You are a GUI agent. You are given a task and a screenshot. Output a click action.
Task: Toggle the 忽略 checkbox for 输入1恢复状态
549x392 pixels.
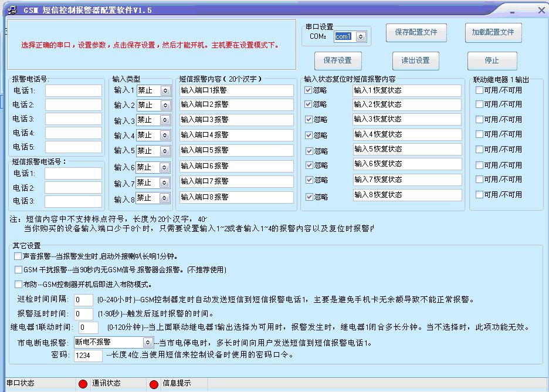click(x=309, y=90)
